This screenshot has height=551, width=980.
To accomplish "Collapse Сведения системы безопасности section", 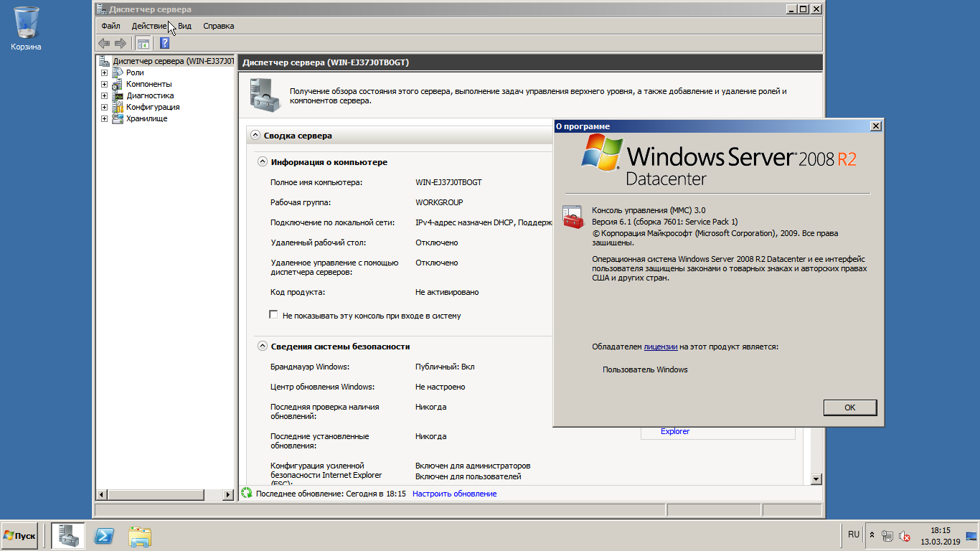I will point(263,347).
